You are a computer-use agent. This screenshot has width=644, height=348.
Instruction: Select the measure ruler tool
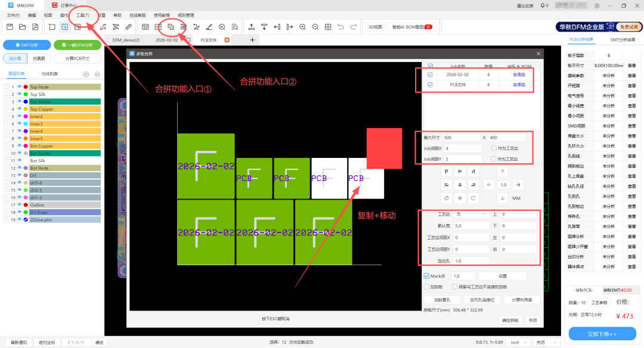coord(129,27)
